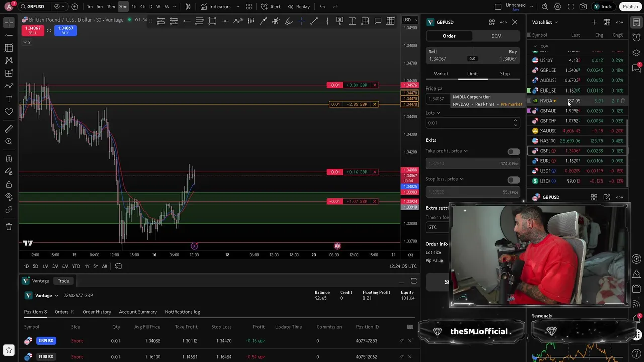Select the crosshair cursor tool in left sidebar
This screenshot has width=644, height=362.
click(9, 22)
